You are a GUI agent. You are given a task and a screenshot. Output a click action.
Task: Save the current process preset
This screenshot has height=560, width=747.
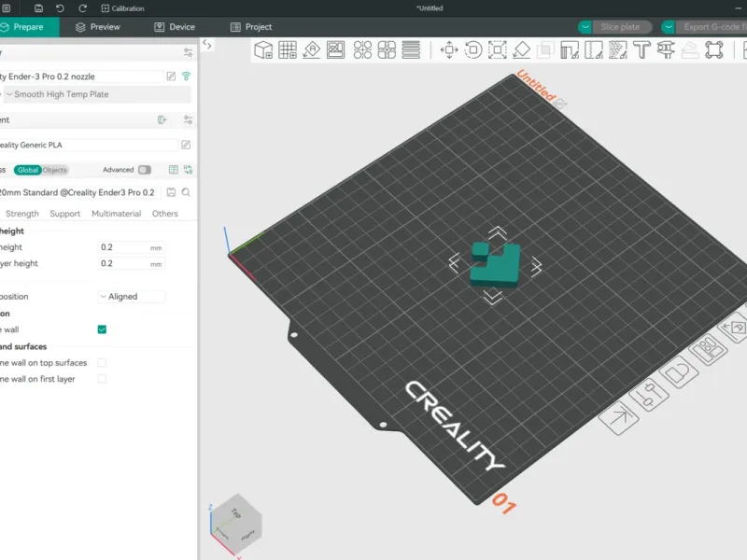coord(171,192)
